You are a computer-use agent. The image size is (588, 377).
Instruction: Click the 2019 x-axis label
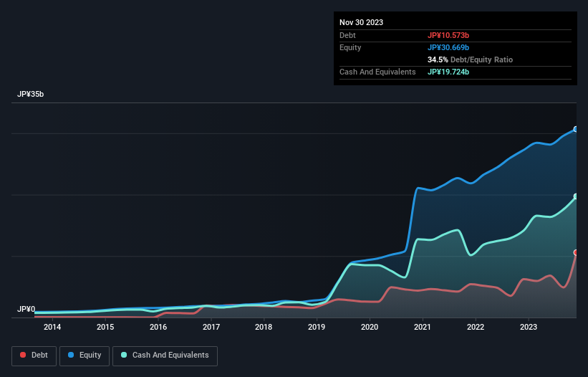317,327
